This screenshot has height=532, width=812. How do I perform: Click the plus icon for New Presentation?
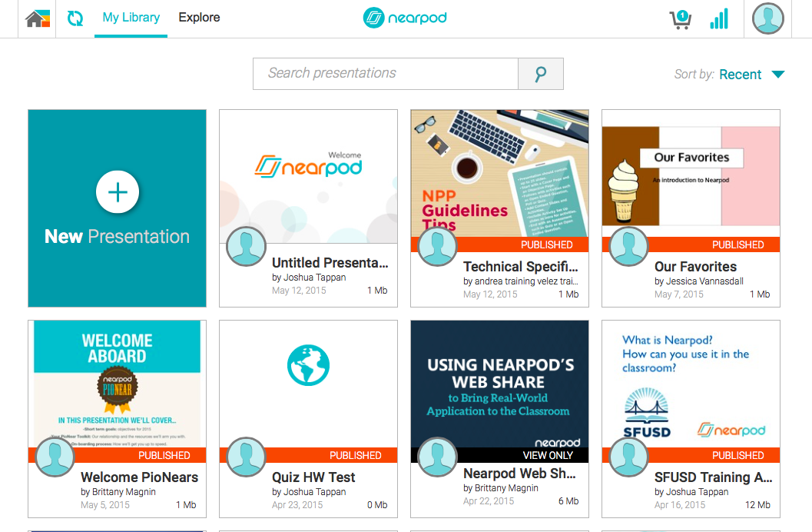[118, 192]
